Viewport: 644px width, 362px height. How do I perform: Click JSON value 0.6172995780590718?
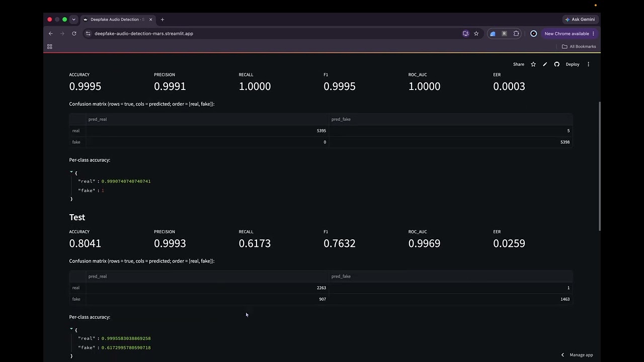126,347
